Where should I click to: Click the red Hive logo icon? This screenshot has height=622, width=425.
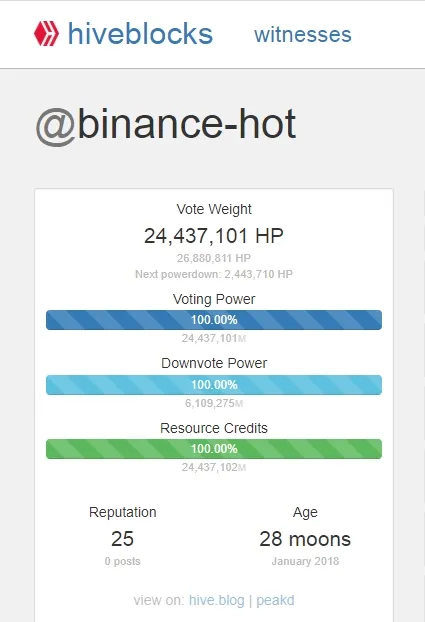click(x=46, y=34)
